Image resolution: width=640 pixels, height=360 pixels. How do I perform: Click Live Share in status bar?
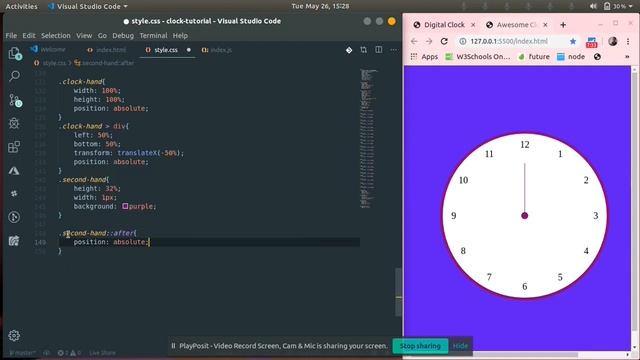[102, 353]
